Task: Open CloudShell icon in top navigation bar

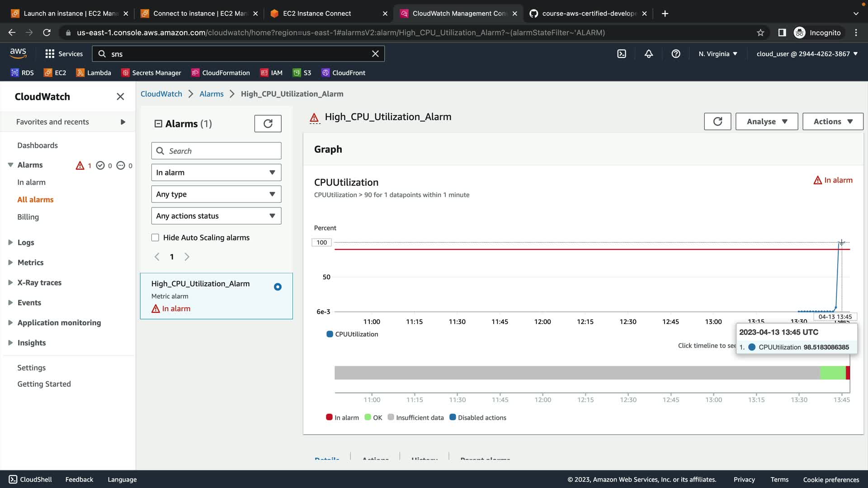Action: point(622,54)
